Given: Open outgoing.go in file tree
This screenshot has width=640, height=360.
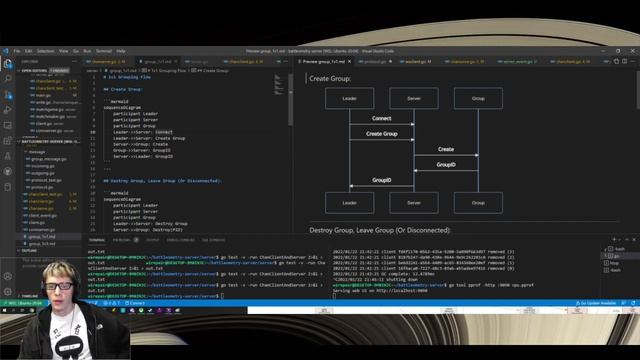Looking at the screenshot, I should point(43,173).
